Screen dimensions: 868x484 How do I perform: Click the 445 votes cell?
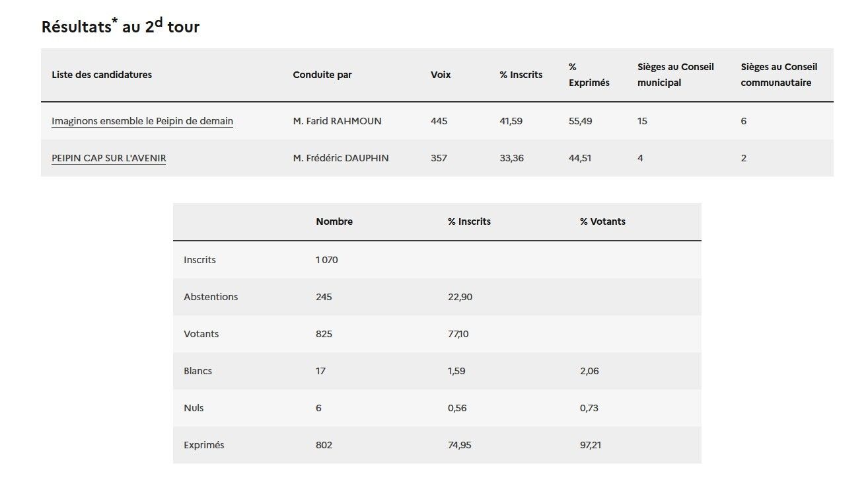[439, 121]
